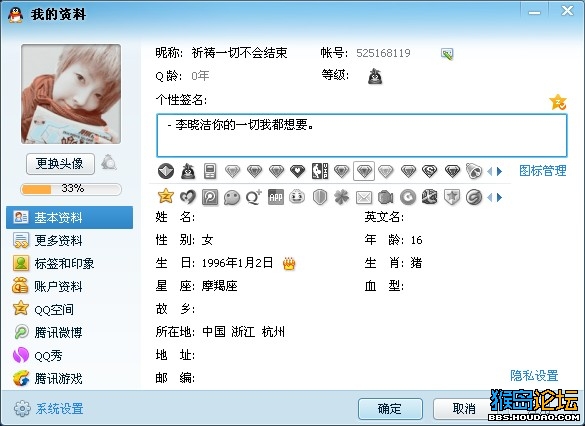Click the highlighted boxed diamond icon
Image resolution: width=585 pixels, height=426 pixels.
click(364, 171)
